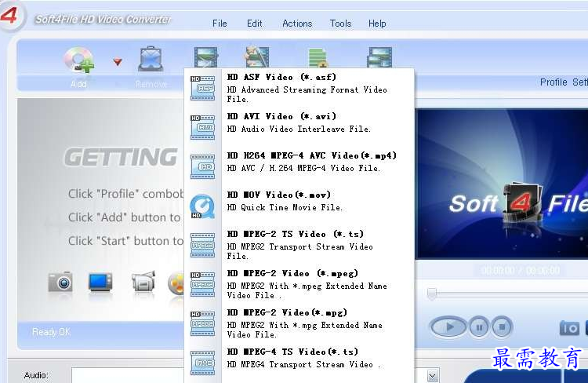Select HD MPEG-2 Video (*.mpg) profile

(x=300, y=323)
